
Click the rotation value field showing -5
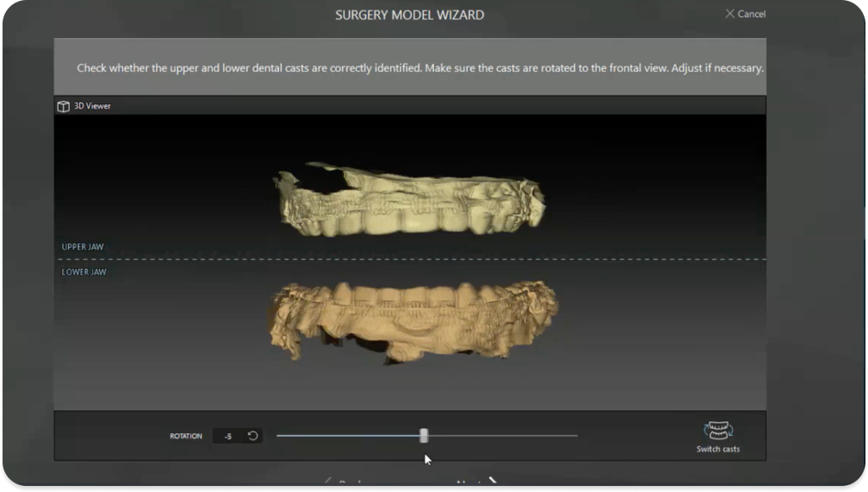click(x=227, y=436)
